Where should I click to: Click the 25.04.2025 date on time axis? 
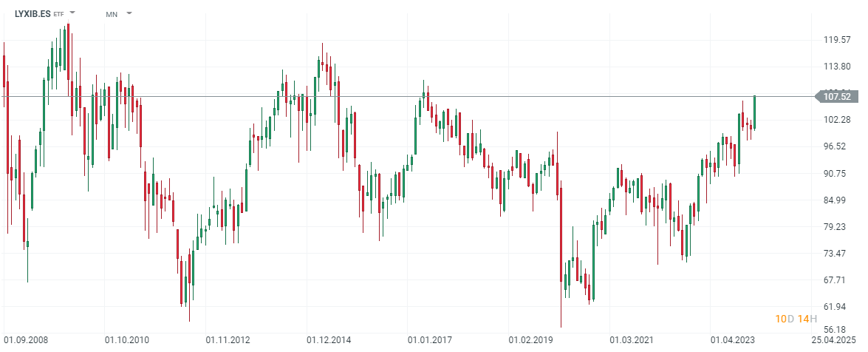(x=835, y=340)
